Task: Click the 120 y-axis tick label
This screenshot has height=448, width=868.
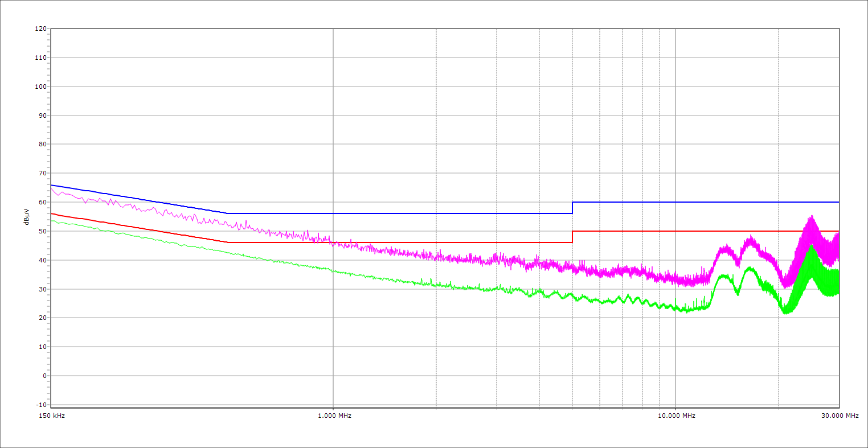Action: 40,29
